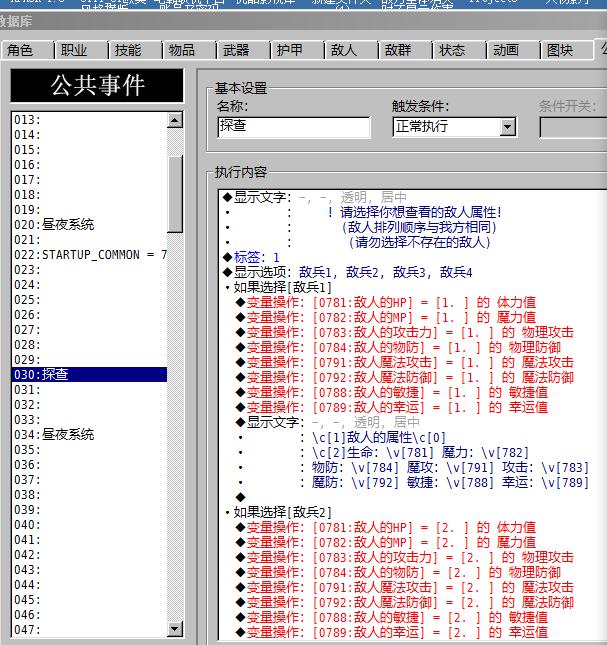607x645 pixels.
Task: Select the 如果选择[敌兵2] branch line
Action: coord(279,512)
